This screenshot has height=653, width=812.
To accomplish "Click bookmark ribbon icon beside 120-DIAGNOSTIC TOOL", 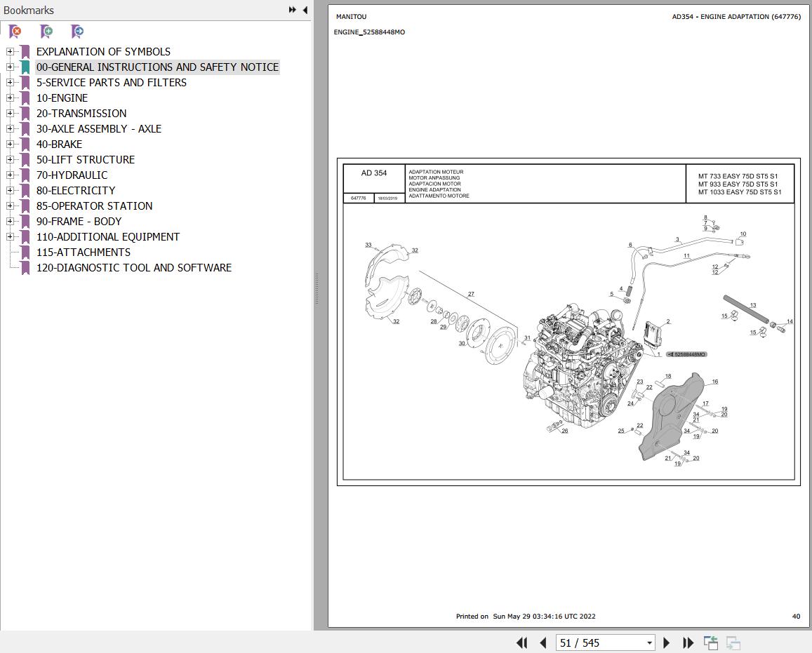I will [25, 267].
